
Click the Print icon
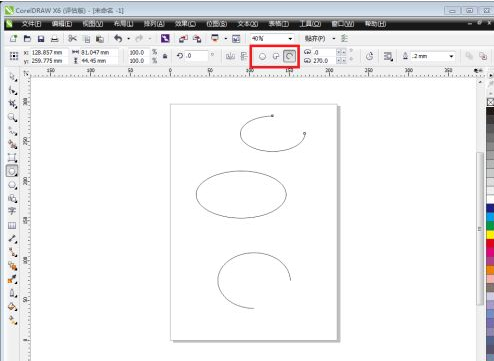tap(55, 39)
